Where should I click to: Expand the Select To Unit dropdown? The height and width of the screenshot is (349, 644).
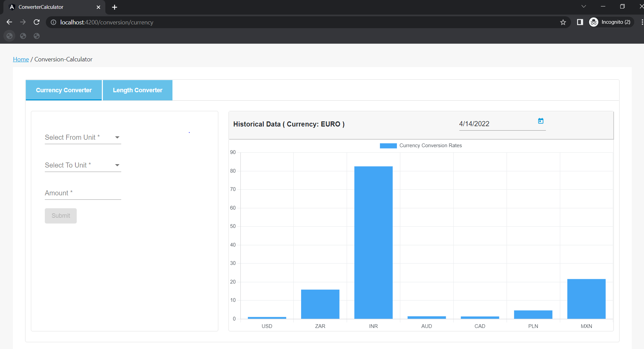(x=83, y=165)
